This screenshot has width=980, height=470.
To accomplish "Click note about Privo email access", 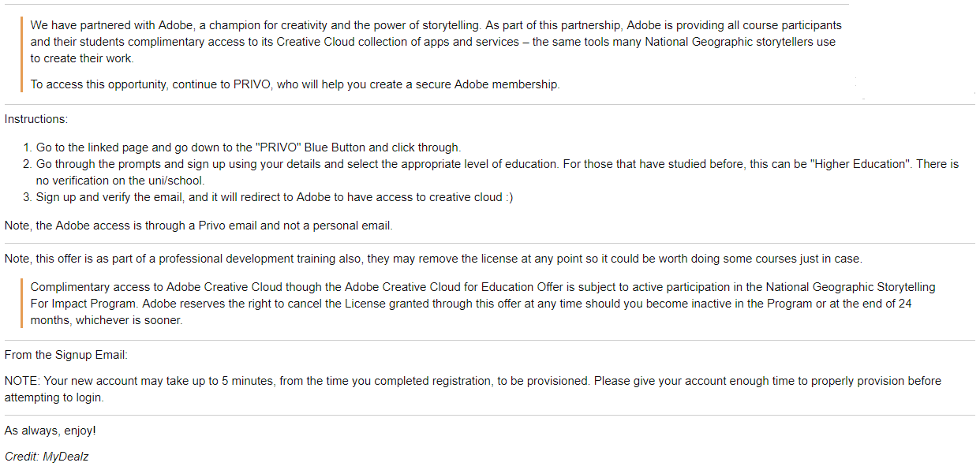I will point(198,226).
